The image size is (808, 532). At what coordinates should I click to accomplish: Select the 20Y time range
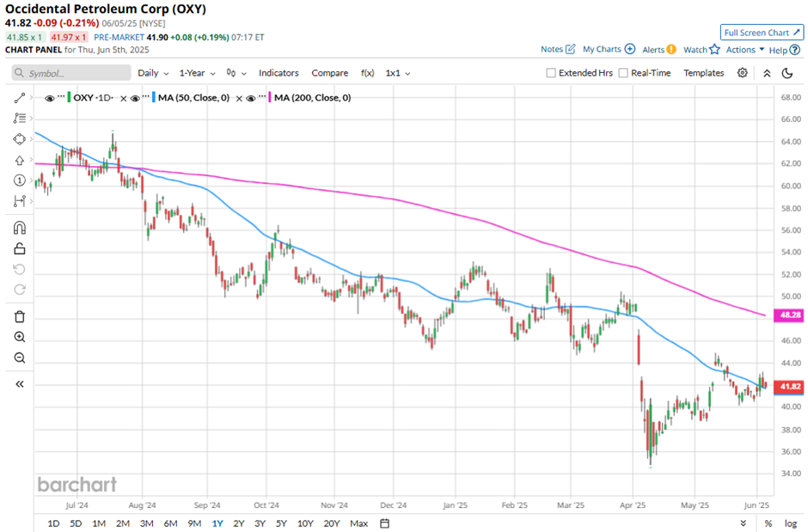click(x=331, y=523)
